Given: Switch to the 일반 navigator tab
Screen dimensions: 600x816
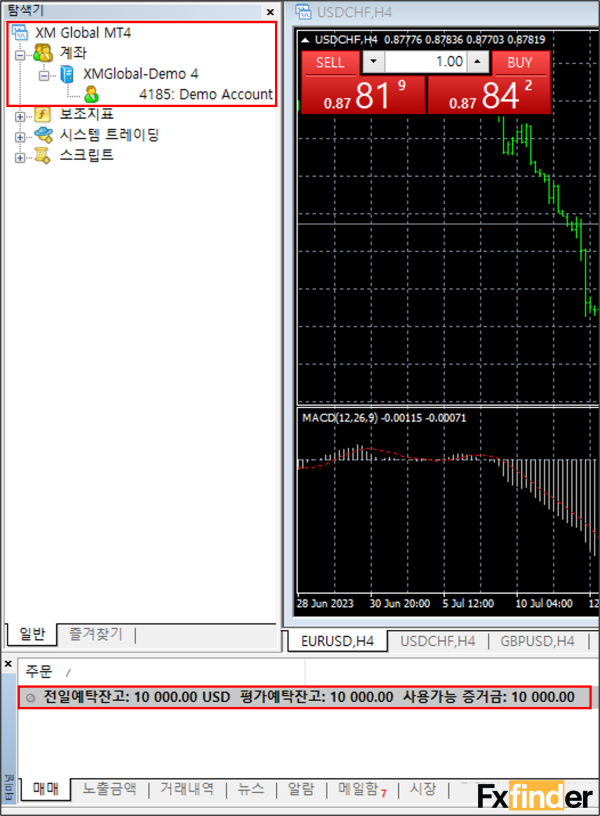Looking at the screenshot, I should 32,634.
